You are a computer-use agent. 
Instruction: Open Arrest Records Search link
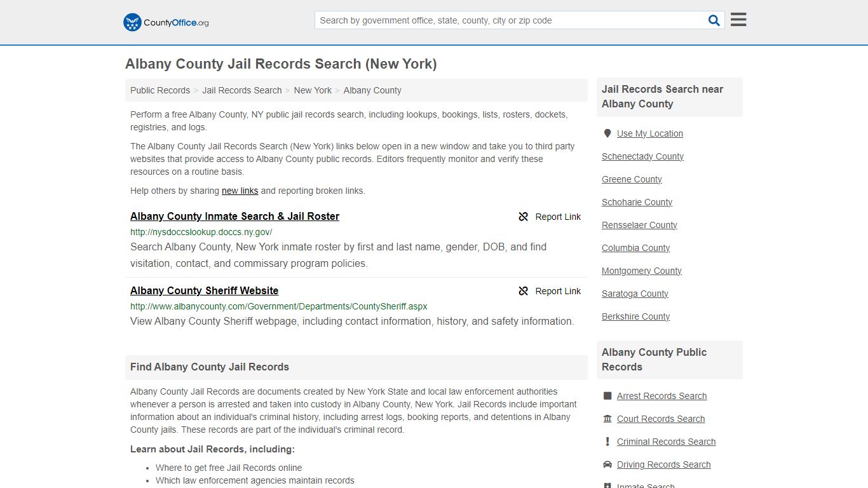(x=661, y=396)
